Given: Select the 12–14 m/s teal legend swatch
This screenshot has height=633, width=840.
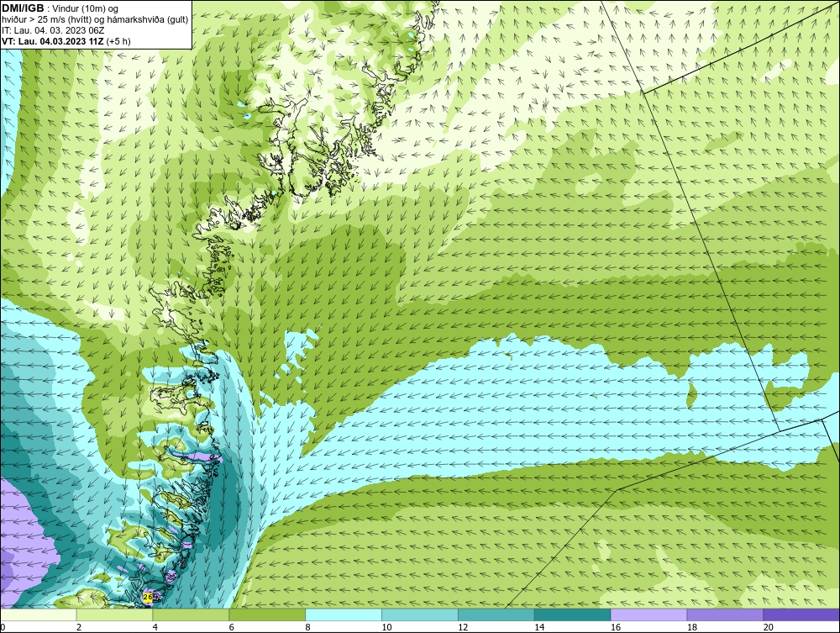Looking at the screenshot, I should coord(496,615).
